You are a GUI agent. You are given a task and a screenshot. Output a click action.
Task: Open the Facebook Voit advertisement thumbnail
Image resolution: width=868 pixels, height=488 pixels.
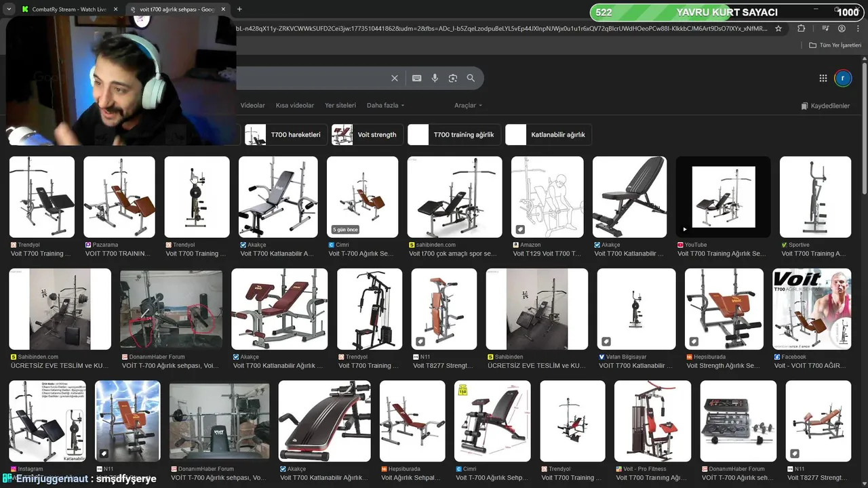pyautogui.click(x=812, y=309)
